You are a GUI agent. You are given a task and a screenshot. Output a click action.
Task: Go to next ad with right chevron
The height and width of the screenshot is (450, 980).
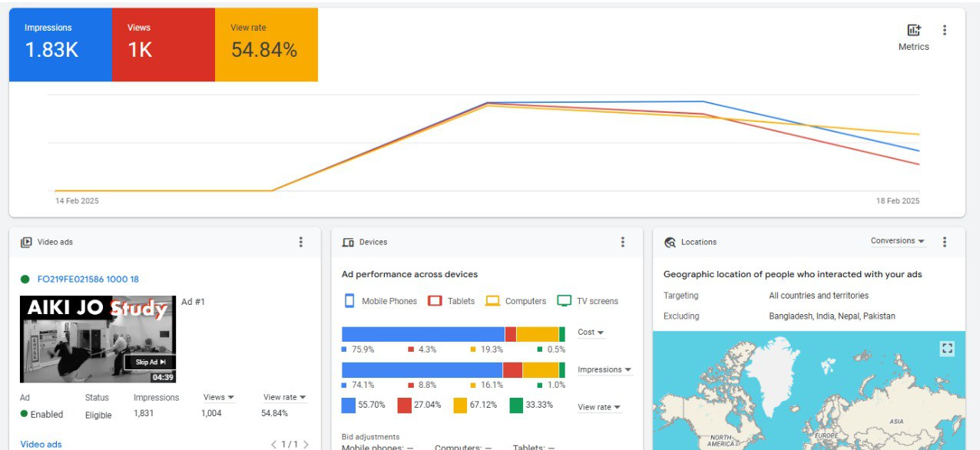(x=306, y=445)
